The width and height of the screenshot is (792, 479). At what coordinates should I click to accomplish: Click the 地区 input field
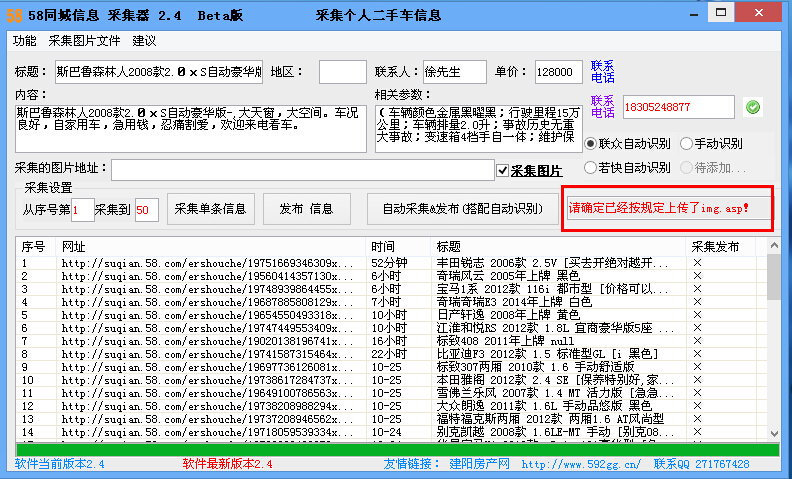pos(342,73)
